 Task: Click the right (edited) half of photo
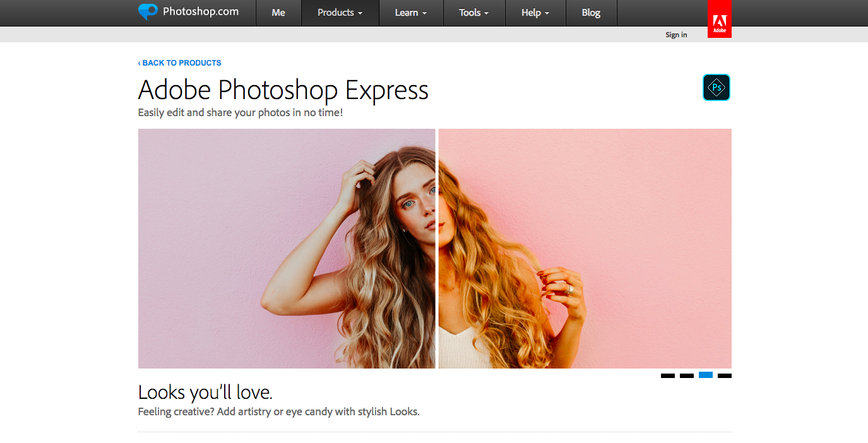(585, 249)
